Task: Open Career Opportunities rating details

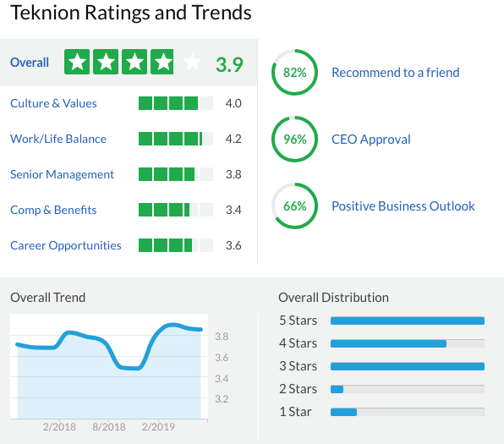Action: pyautogui.click(x=66, y=245)
